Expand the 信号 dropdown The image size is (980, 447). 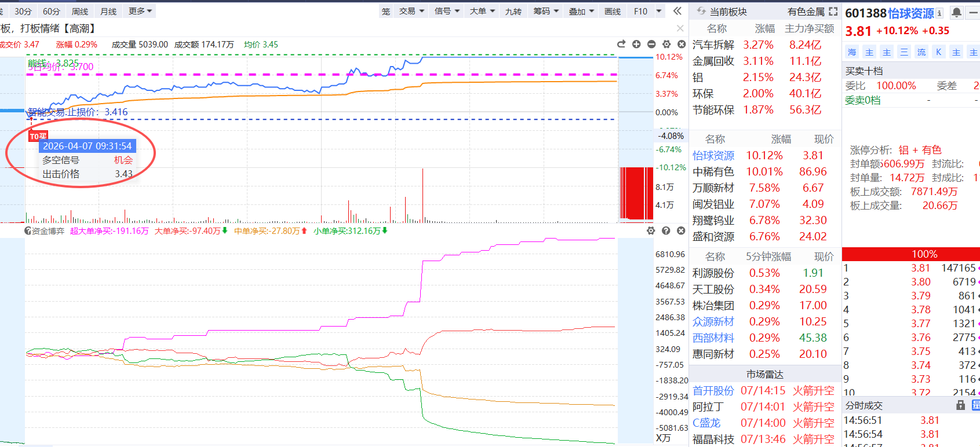(447, 11)
